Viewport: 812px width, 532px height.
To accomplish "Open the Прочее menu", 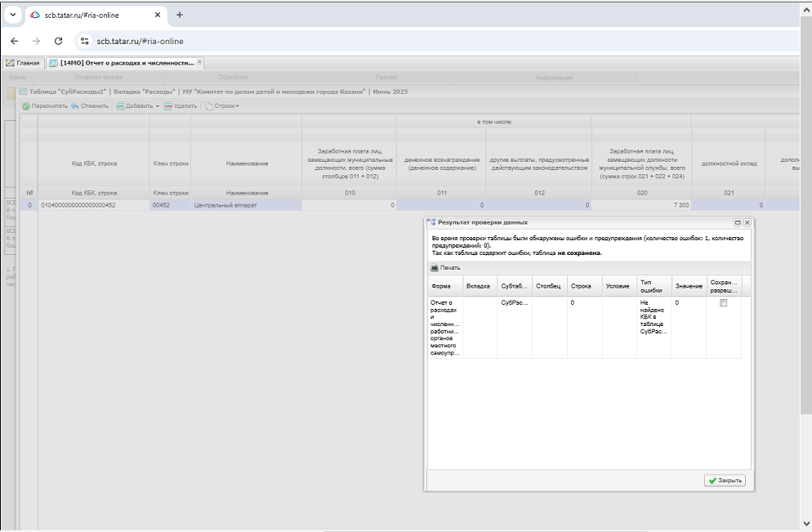I will tap(386, 77).
